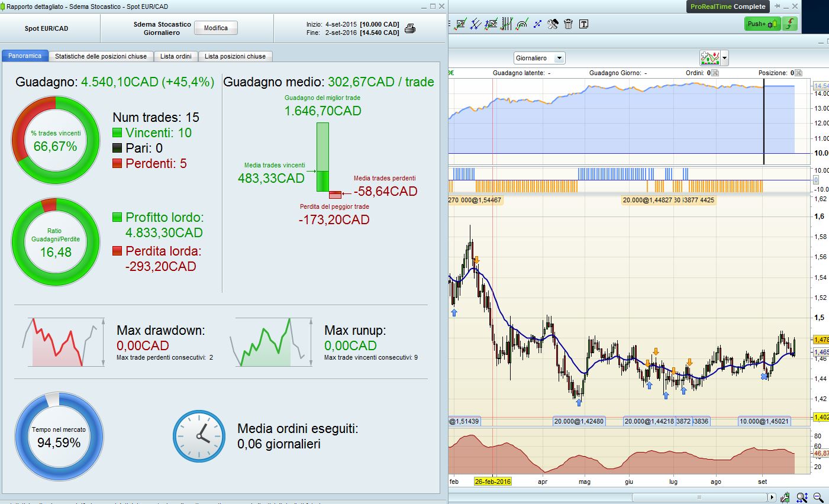Click the Modifica button
Image resolution: width=829 pixels, height=504 pixels.
[x=216, y=28]
